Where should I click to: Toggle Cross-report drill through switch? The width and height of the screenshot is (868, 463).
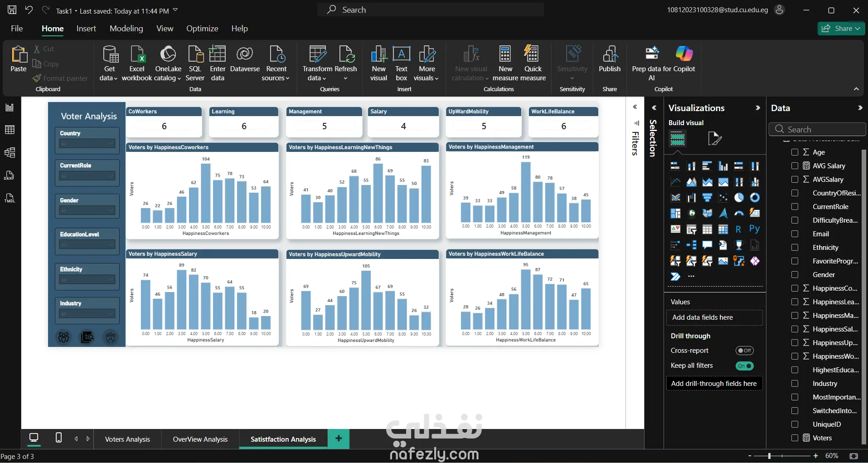744,351
